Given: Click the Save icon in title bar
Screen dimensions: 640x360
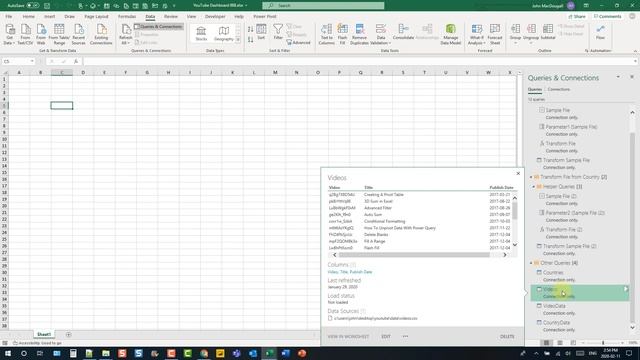Looking at the screenshot, I should pos(47,6).
